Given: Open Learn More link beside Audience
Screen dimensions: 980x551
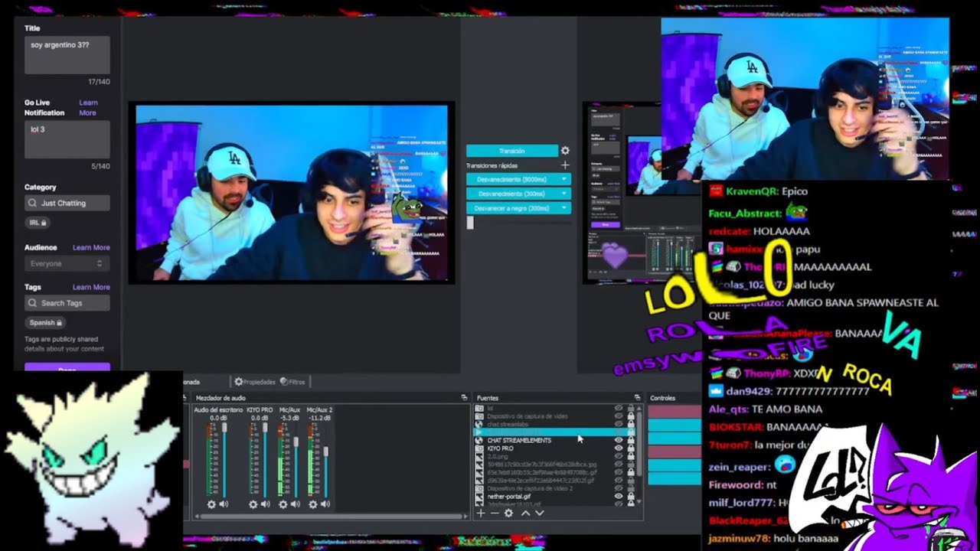Looking at the screenshot, I should (91, 247).
